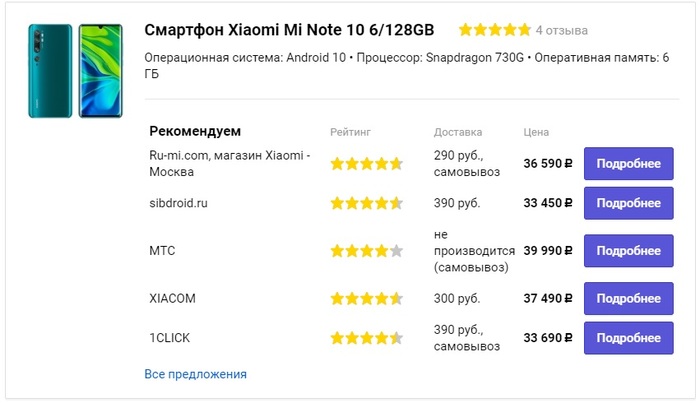Click the МТС four-star rating

(366, 251)
